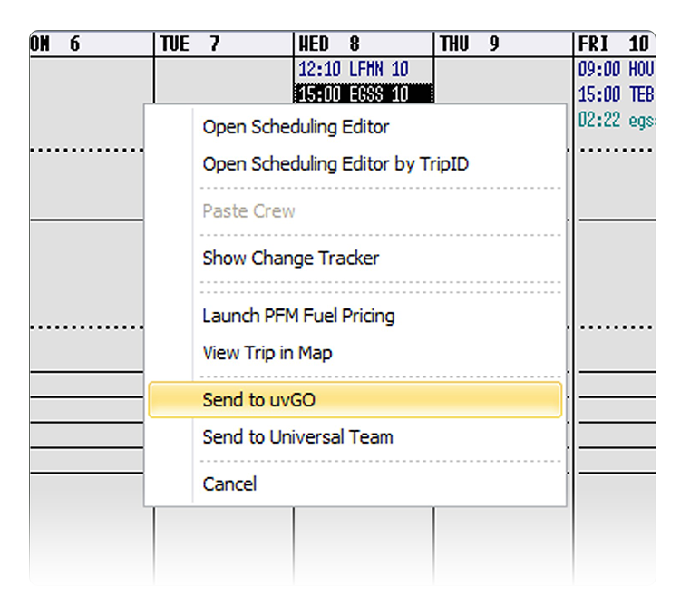Choose Open Scheduling Editor by TripID
Image resolution: width=690 pixels, height=616 pixels.
[335, 164]
